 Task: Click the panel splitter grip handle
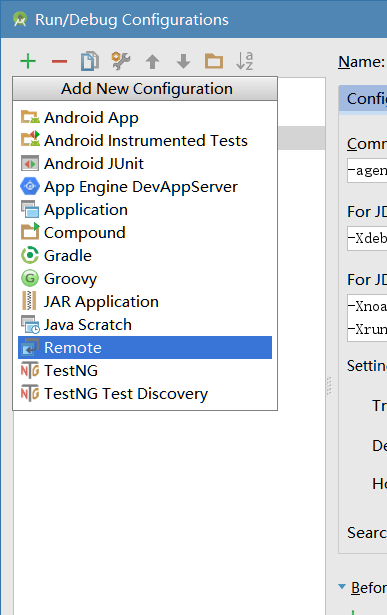click(329, 386)
